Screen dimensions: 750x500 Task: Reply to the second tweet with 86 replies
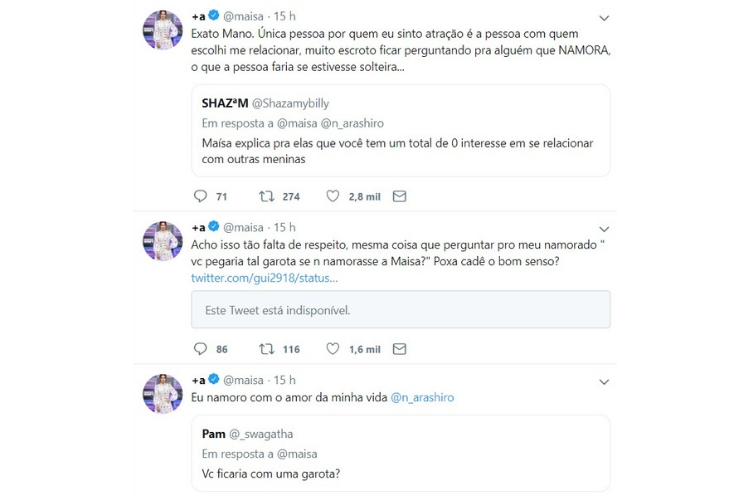[x=200, y=349]
